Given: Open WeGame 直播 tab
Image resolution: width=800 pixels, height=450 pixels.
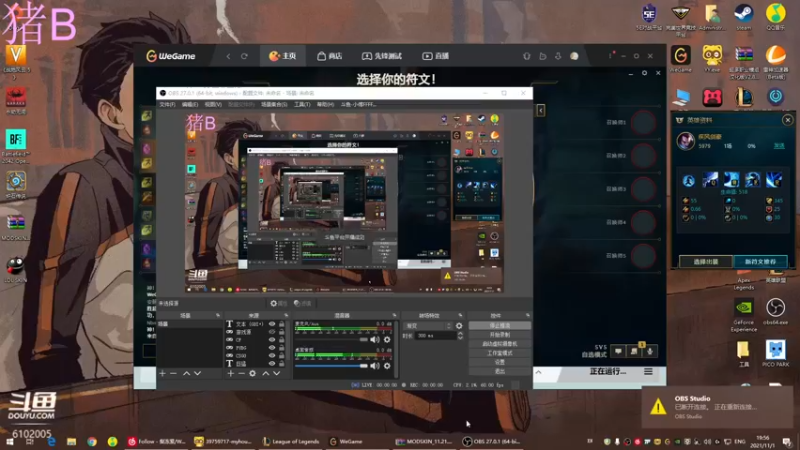Looking at the screenshot, I should click(x=435, y=56).
